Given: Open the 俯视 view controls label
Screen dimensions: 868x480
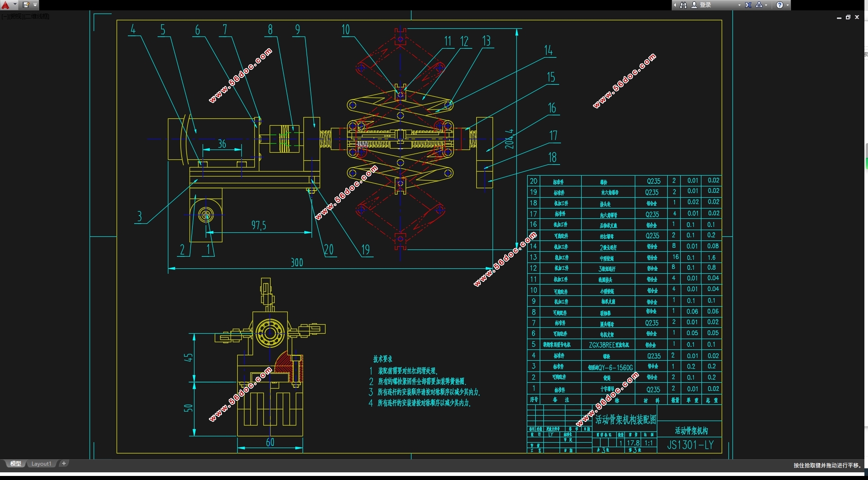Looking at the screenshot, I should [16, 17].
